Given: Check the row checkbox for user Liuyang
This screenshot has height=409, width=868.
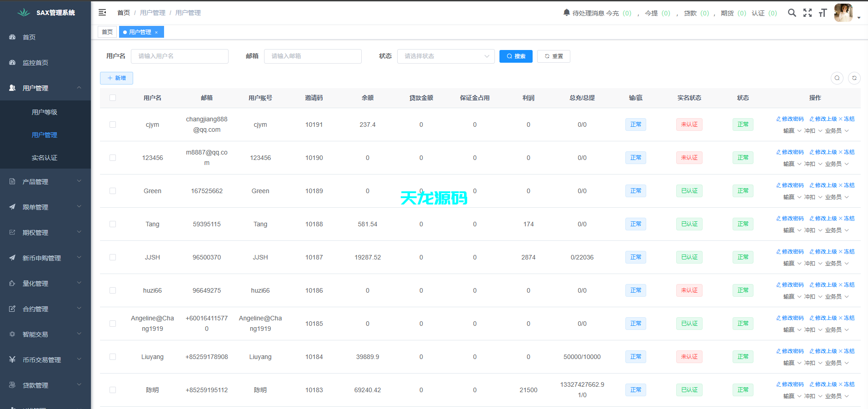Looking at the screenshot, I should [x=113, y=357].
